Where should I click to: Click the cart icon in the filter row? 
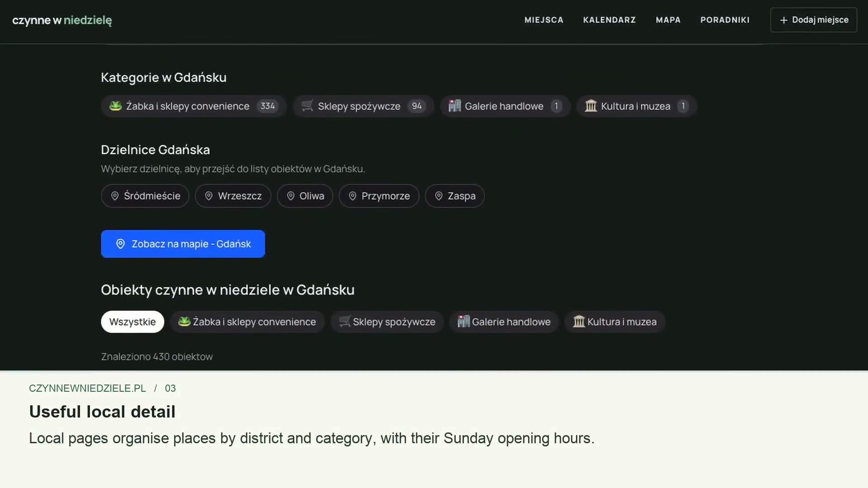coord(344,321)
